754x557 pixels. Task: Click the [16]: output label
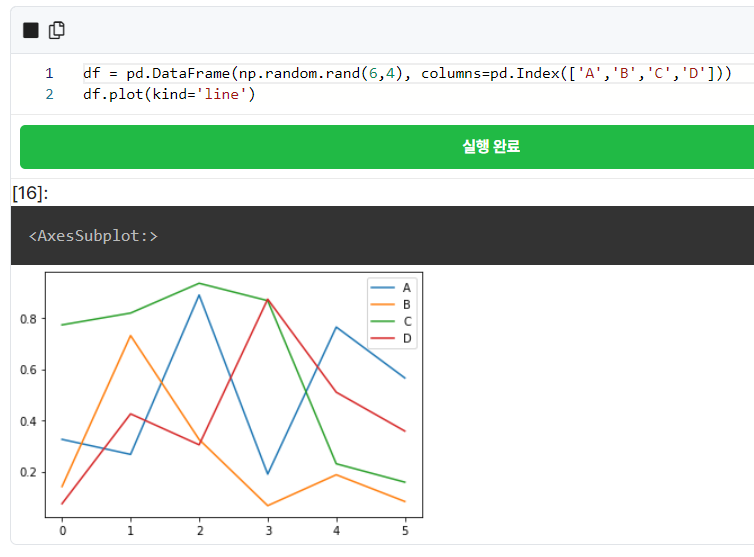(30, 193)
